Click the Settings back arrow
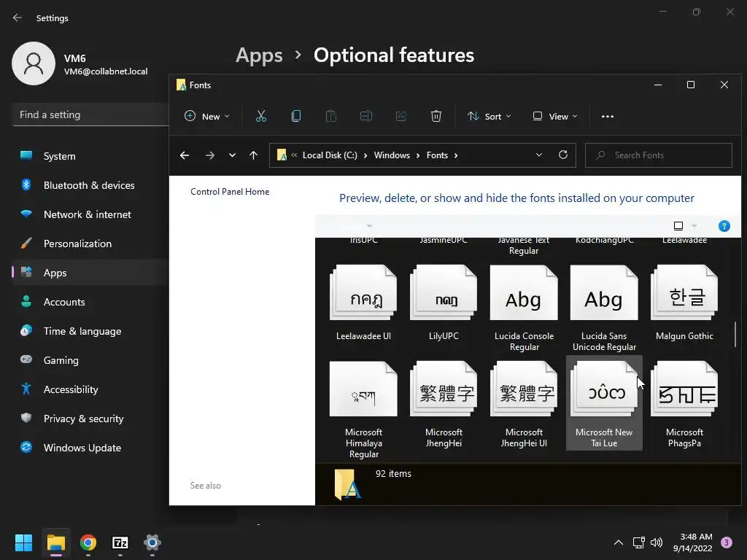Image resolution: width=747 pixels, height=560 pixels. [18, 17]
